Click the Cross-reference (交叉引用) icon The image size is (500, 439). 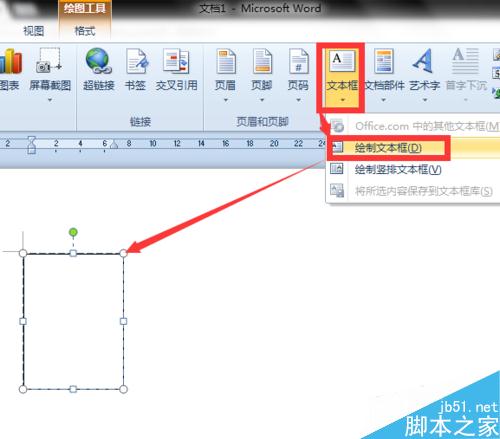coord(176,61)
